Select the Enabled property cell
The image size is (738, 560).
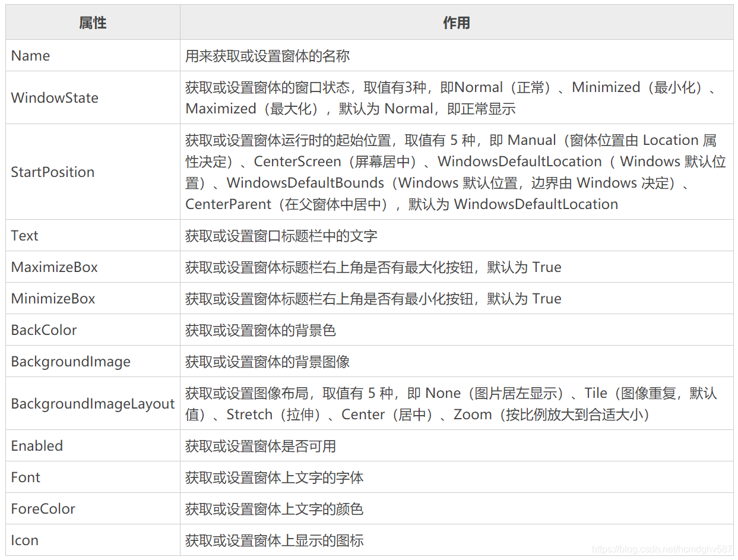pos(93,446)
